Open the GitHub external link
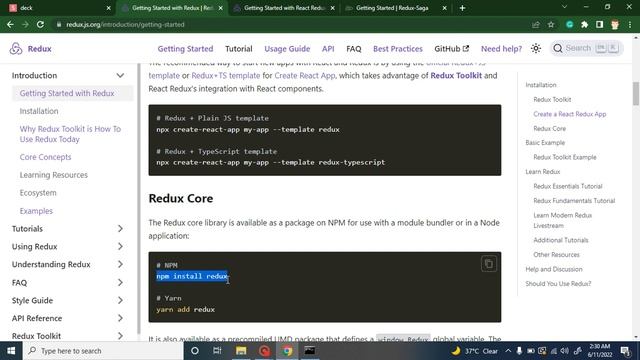 pos(451,49)
